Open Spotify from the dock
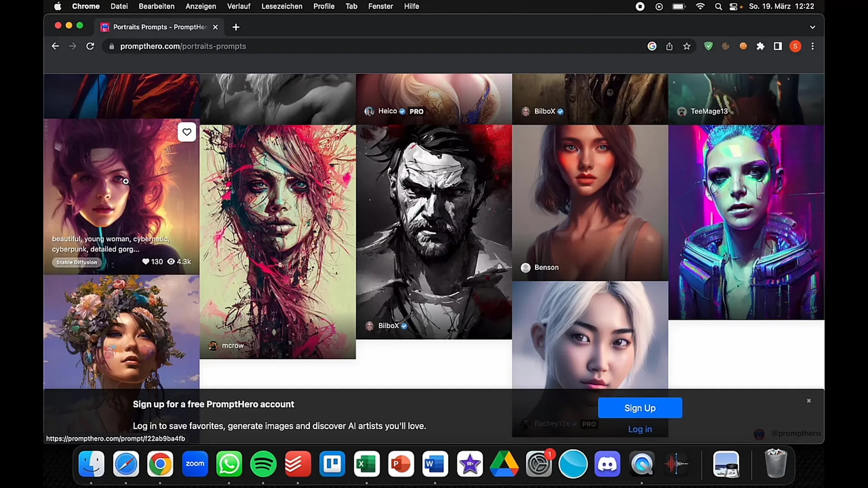This screenshot has height=488, width=868. [264, 464]
